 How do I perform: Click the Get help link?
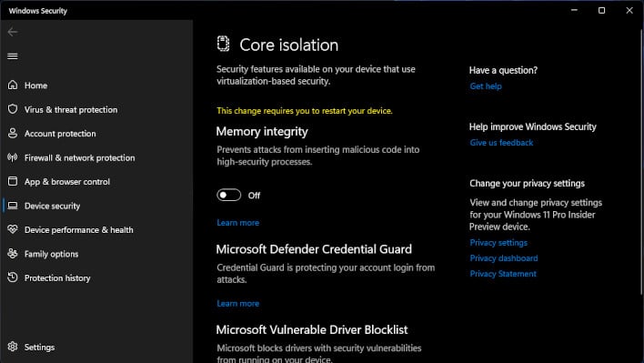pyautogui.click(x=486, y=86)
